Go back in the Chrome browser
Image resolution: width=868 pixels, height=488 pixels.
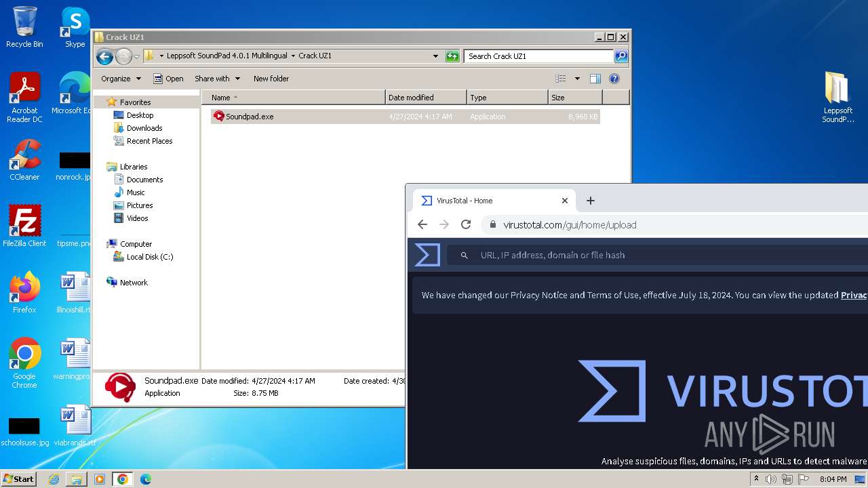click(x=422, y=224)
